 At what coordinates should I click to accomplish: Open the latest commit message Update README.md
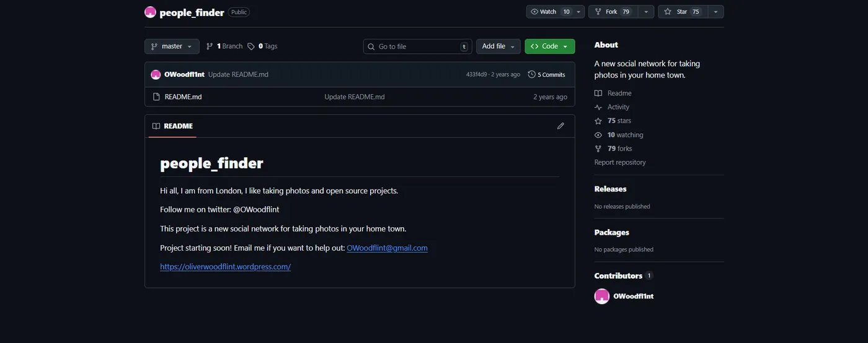click(x=238, y=74)
